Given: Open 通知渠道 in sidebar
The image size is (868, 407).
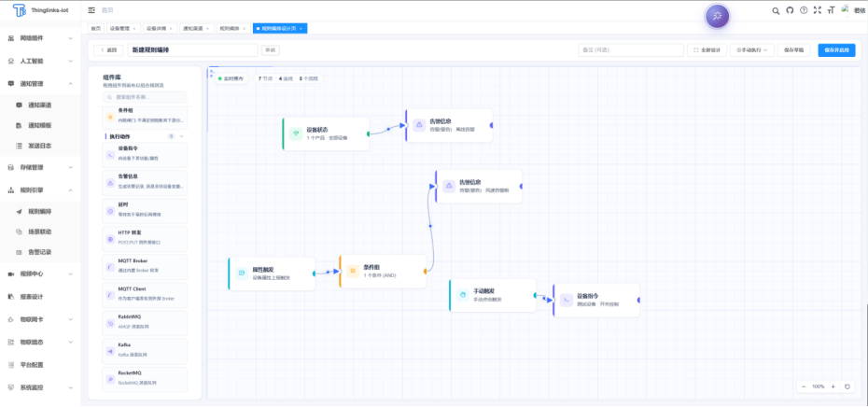Looking at the screenshot, I should 40,105.
